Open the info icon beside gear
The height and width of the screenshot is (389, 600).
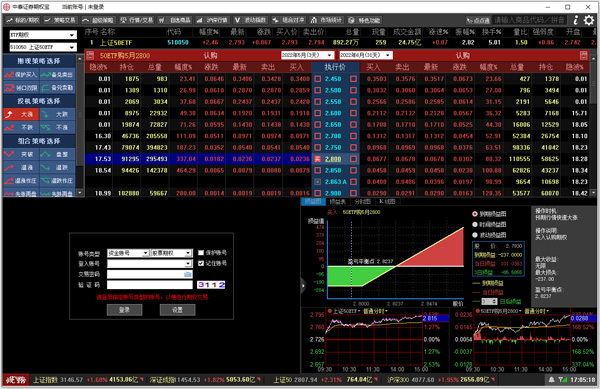click(576, 20)
